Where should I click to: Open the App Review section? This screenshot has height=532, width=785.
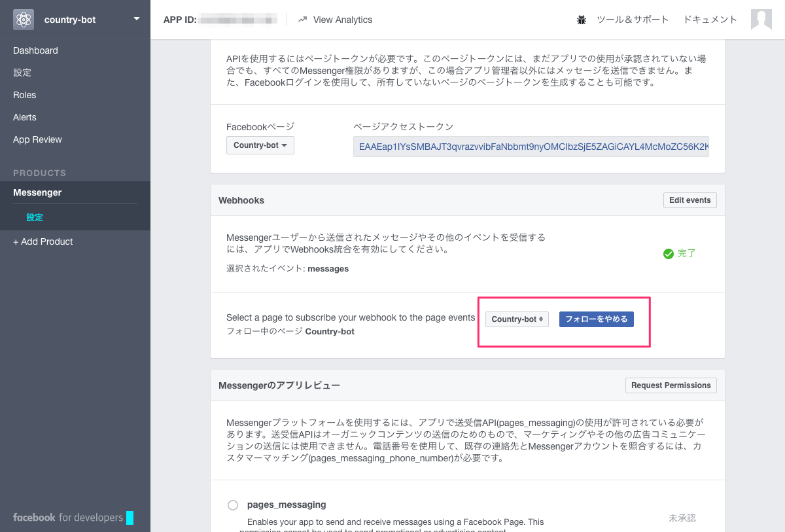37,139
